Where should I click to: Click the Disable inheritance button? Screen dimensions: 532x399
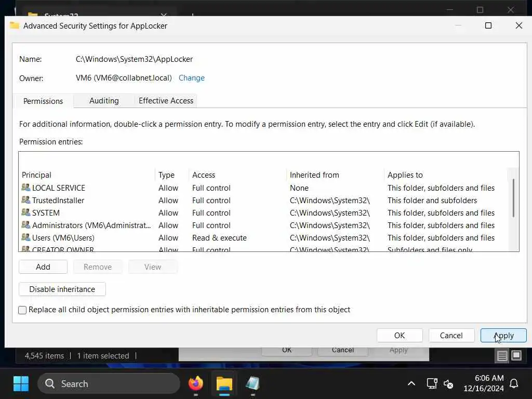pyautogui.click(x=62, y=289)
